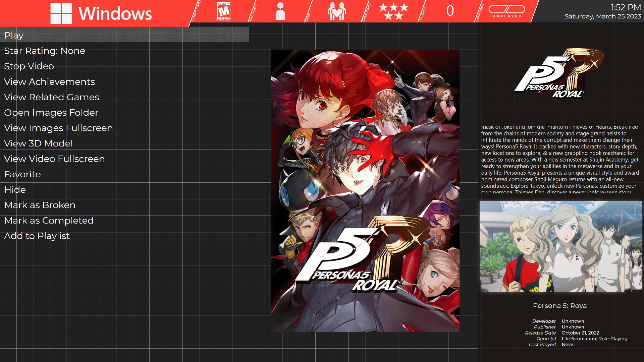This screenshot has width=644, height=362.
Task: Select View 3D Model entry
Action: click(x=124, y=143)
